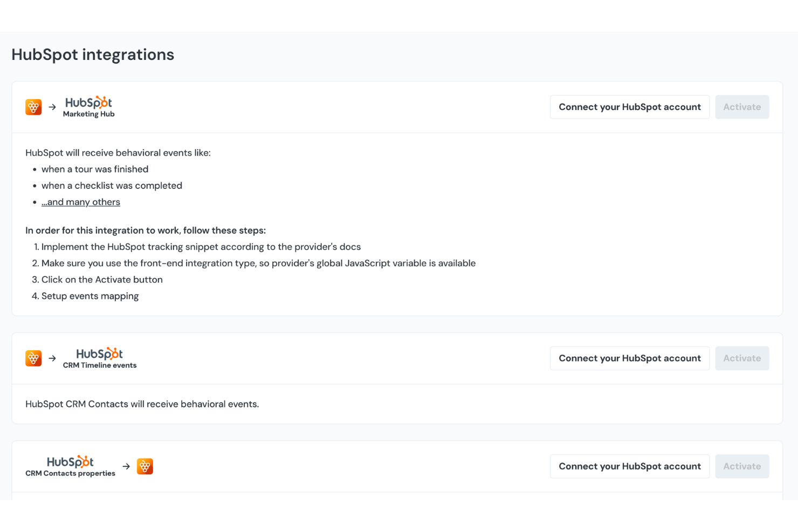Click the HubSpot Marketing Hub logo
The height and width of the screenshot is (532, 798).
pyautogui.click(x=89, y=107)
